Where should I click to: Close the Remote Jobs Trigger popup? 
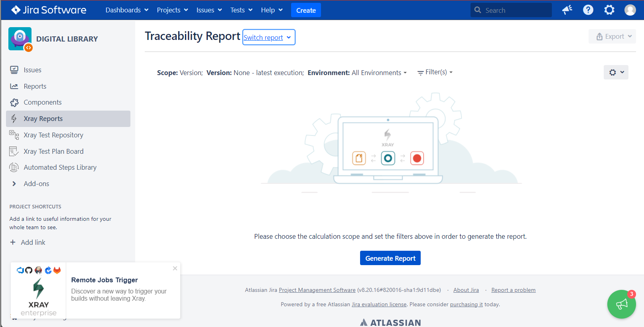[x=175, y=268]
